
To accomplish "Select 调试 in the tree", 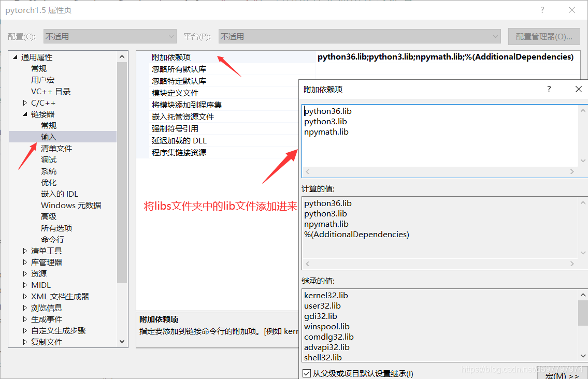I will (49, 159).
